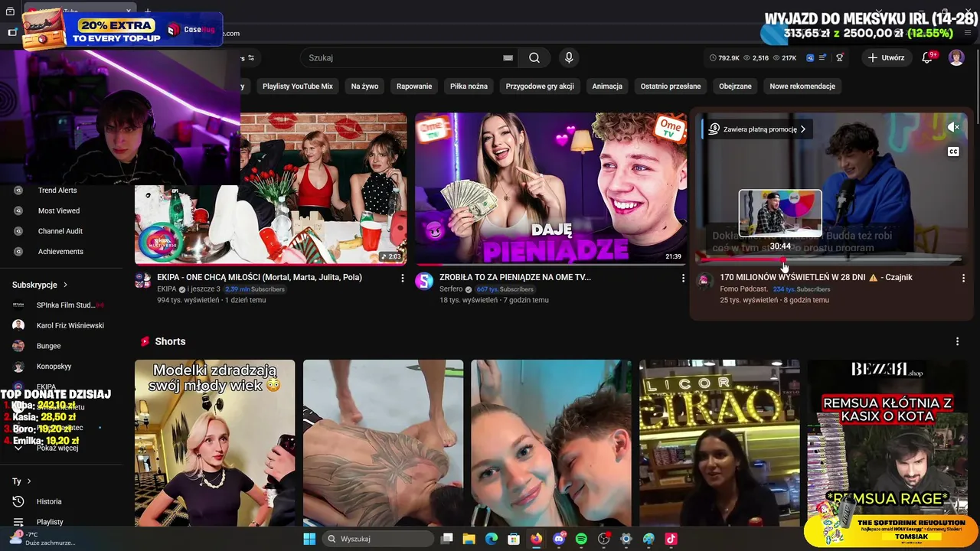Click the blue IQ extension icon
Screen dimensions: 980x551
(x=810, y=58)
